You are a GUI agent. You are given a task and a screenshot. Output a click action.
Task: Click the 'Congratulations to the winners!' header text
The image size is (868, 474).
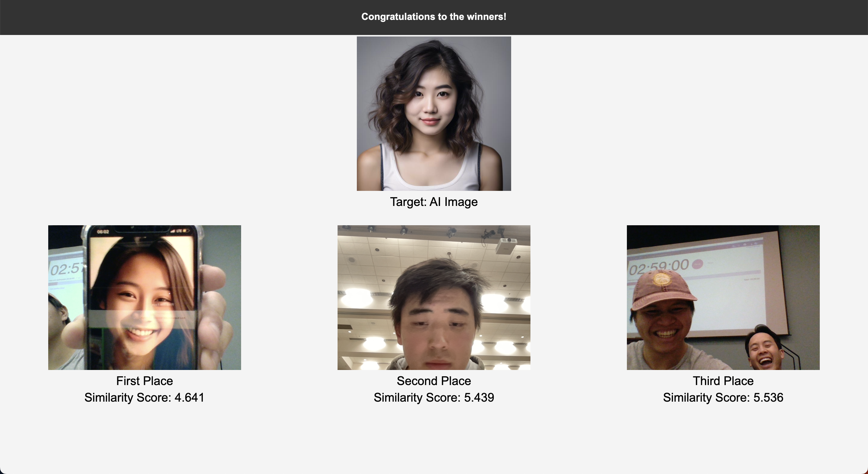[434, 17]
